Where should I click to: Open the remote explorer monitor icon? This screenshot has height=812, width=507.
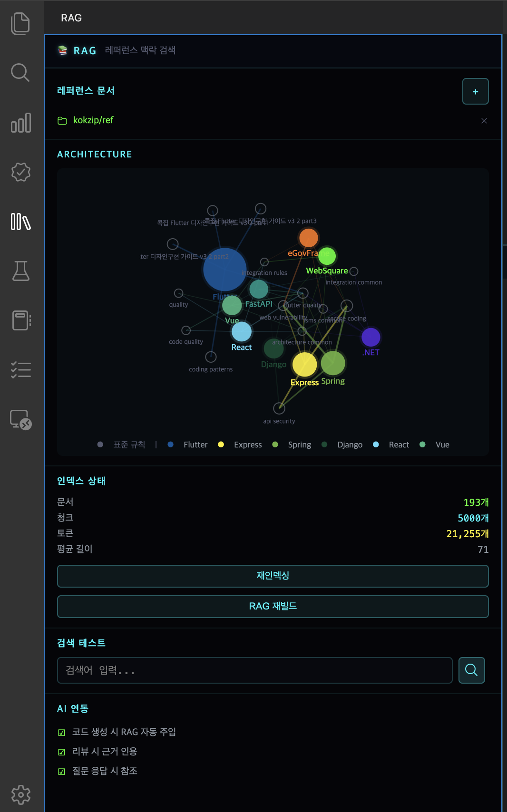[20, 420]
